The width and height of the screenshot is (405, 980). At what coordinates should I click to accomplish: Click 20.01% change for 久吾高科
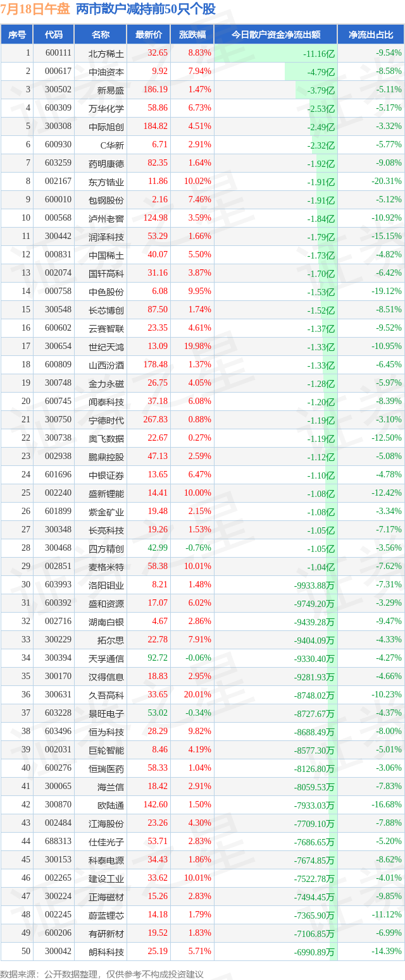(198, 695)
